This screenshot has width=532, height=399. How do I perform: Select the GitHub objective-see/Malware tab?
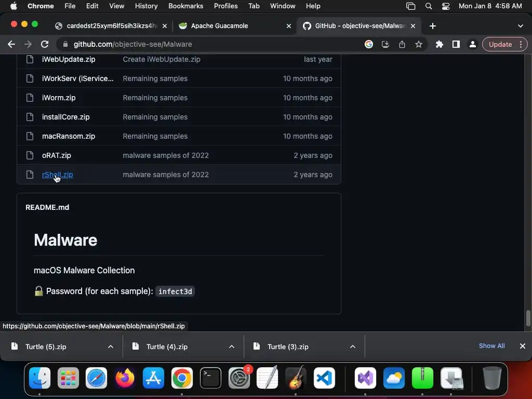click(x=359, y=26)
